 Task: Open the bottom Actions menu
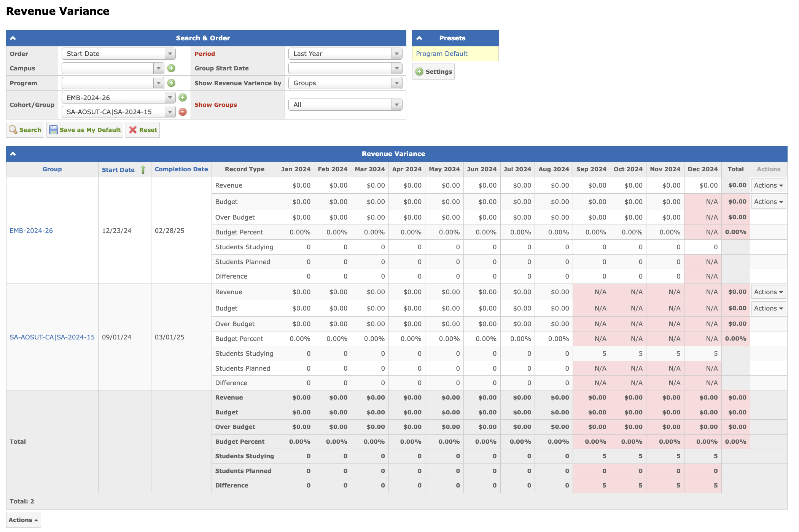pyautogui.click(x=23, y=520)
